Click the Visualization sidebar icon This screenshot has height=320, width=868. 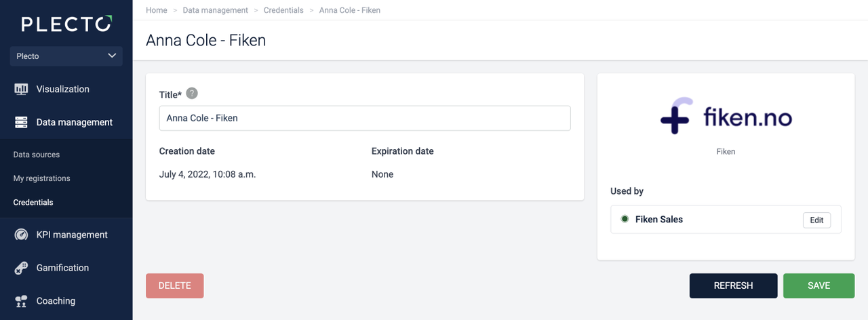(x=21, y=89)
